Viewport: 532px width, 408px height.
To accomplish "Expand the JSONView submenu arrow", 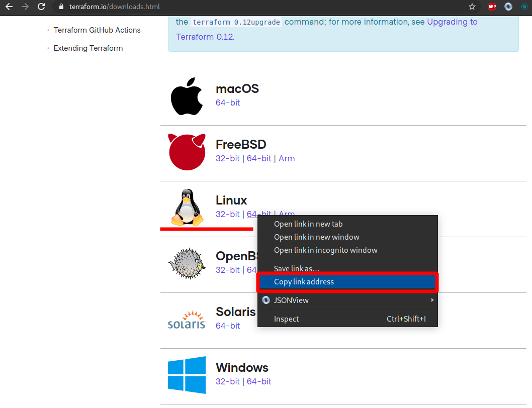I will (432, 300).
